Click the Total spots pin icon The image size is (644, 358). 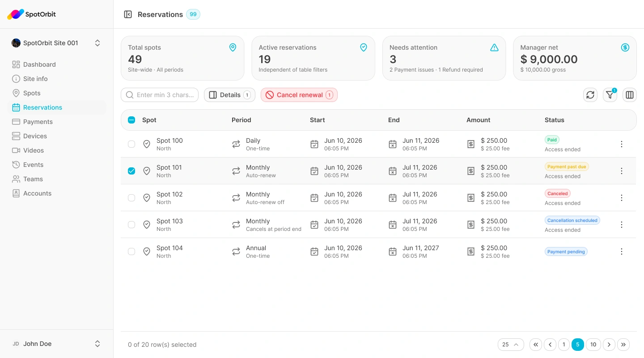coord(233,47)
